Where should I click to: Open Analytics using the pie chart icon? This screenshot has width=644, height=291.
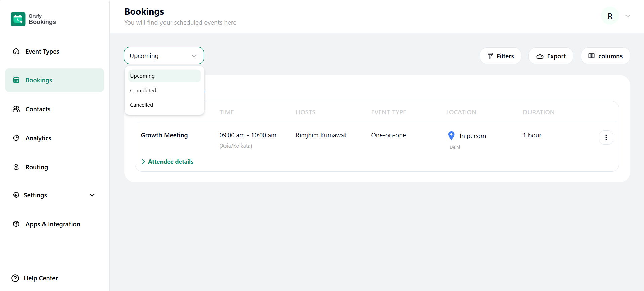tap(16, 138)
